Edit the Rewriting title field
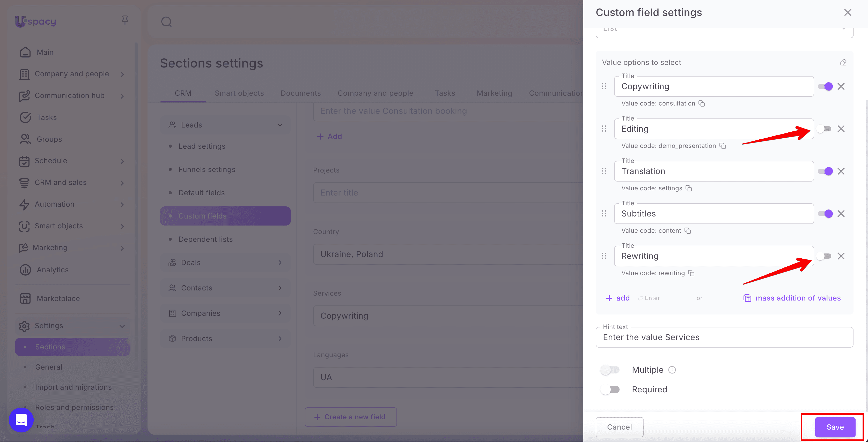This screenshot has width=868, height=442. 714,256
